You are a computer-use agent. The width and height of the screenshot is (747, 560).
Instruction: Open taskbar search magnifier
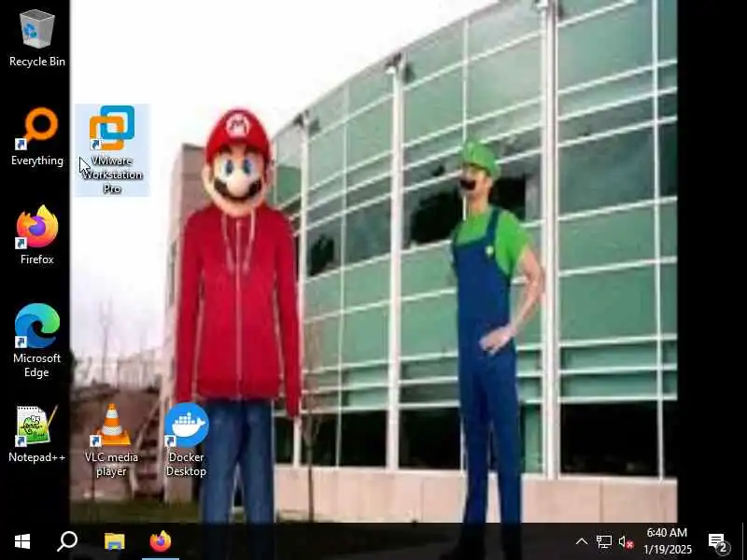click(x=67, y=541)
